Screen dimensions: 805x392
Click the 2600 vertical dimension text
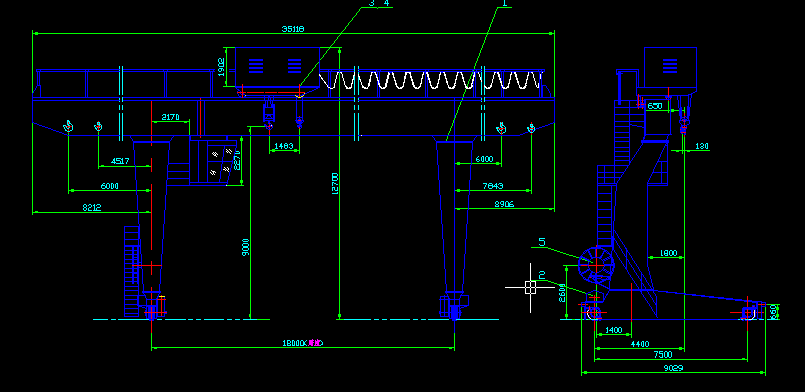click(562, 293)
